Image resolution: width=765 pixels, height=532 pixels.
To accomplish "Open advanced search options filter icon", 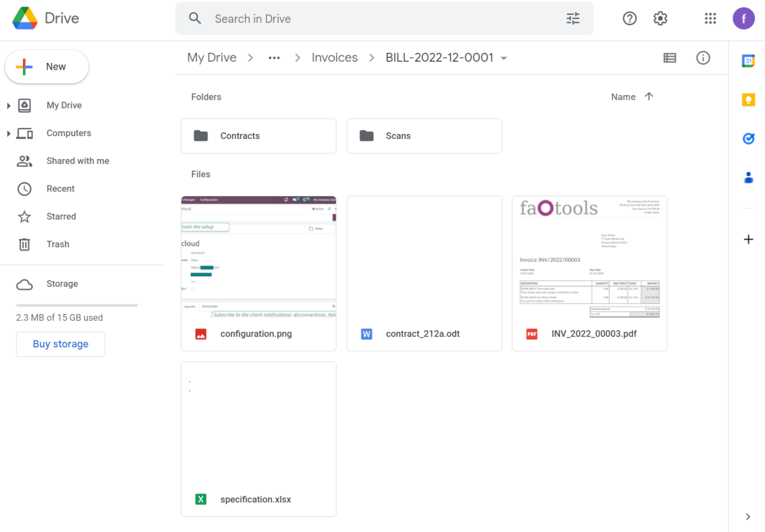I will click(x=573, y=18).
